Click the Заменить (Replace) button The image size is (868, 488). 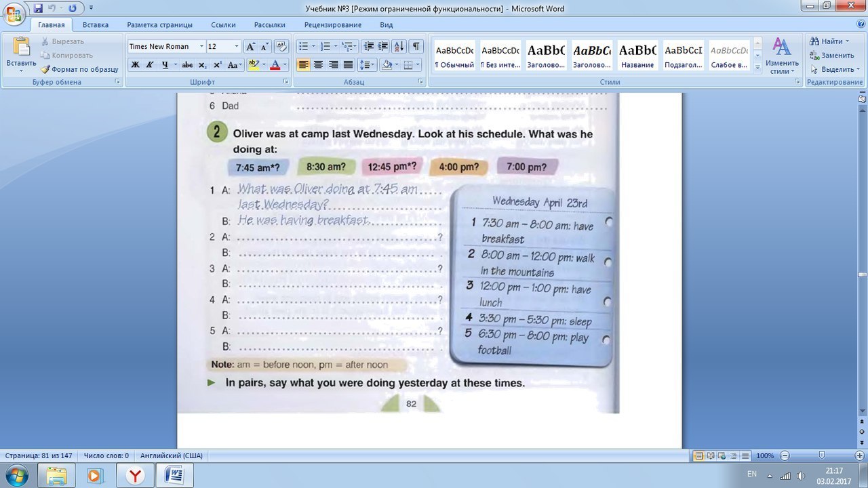point(831,56)
